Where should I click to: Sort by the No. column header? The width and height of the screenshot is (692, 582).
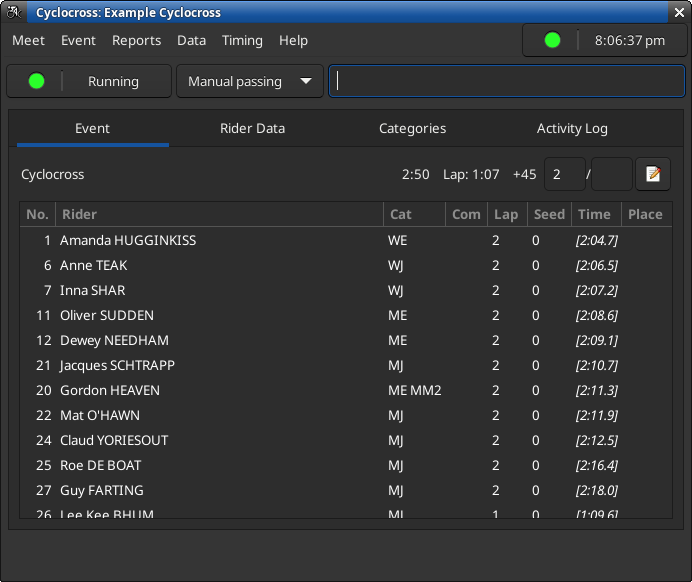pyautogui.click(x=38, y=214)
